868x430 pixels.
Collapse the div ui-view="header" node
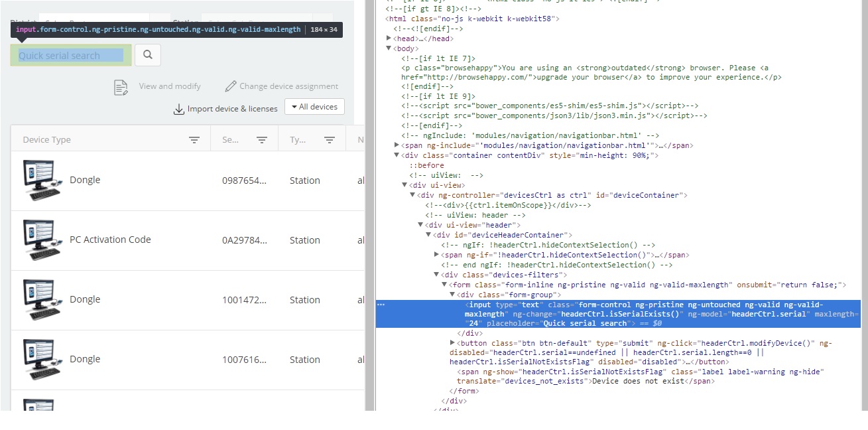(x=421, y=225)
